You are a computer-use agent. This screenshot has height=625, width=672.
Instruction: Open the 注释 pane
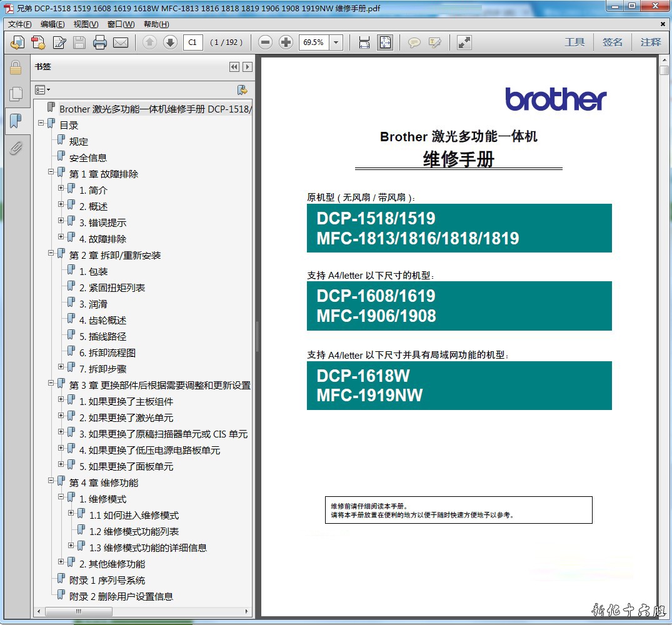[x=650, y=42]
